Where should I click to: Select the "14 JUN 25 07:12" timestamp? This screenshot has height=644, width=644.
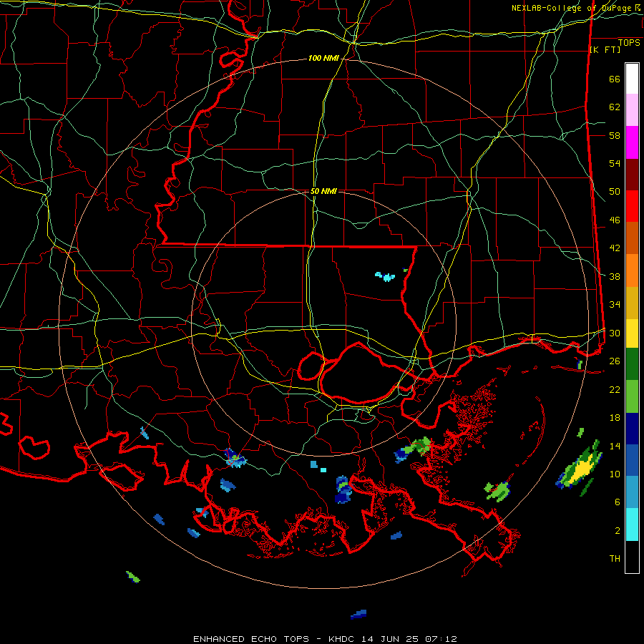pos(409,639)
